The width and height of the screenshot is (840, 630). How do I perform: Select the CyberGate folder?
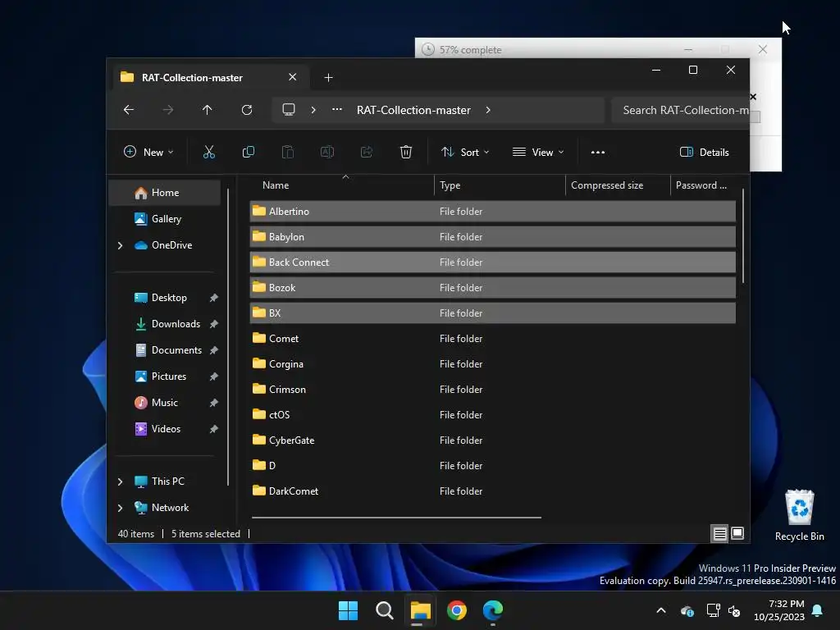[492, 441]
